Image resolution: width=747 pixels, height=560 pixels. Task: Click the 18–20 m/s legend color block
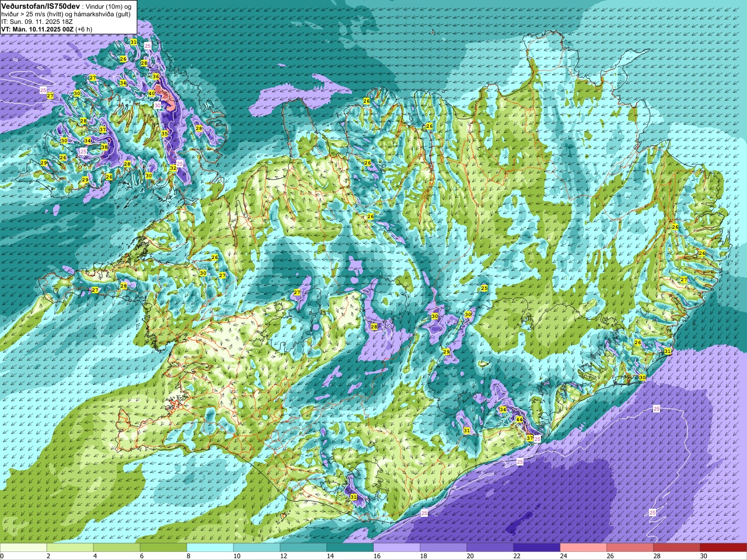(x=444, y=548)
